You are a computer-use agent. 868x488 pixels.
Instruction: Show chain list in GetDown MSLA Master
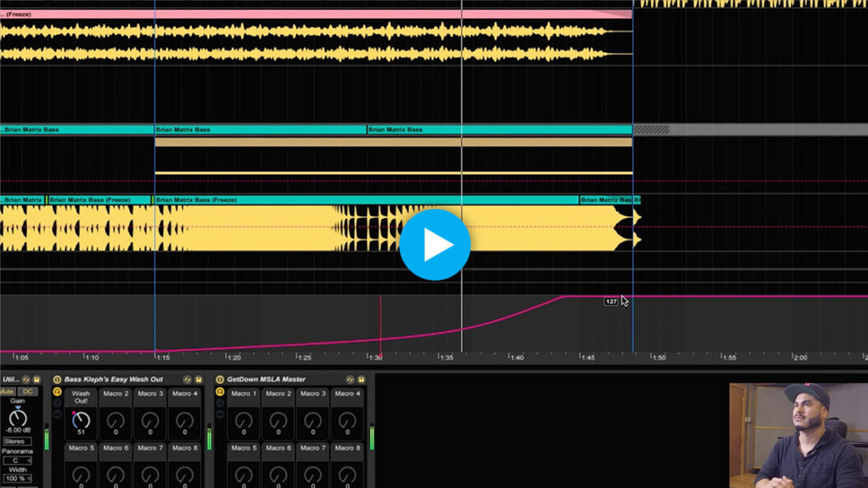point(220,403)
